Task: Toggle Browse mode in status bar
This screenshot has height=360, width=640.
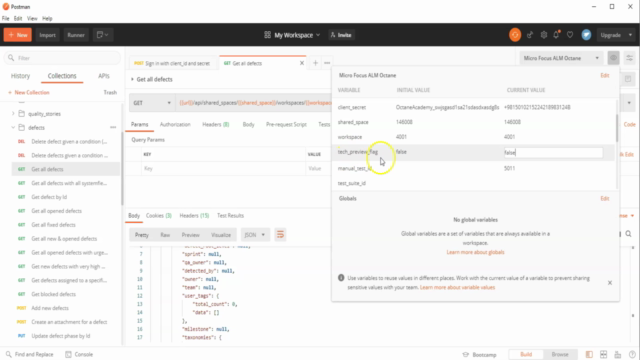Action: [560, 354]
